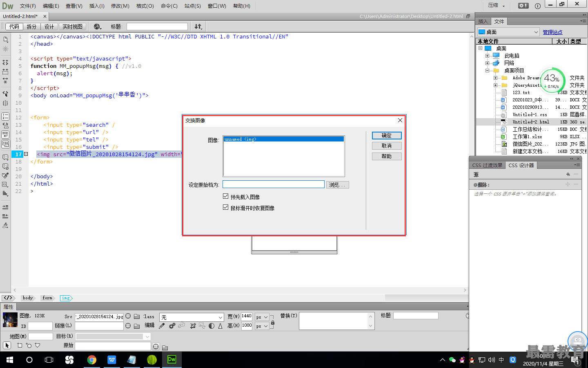Click the Apply Comment icon

point(5,157)
